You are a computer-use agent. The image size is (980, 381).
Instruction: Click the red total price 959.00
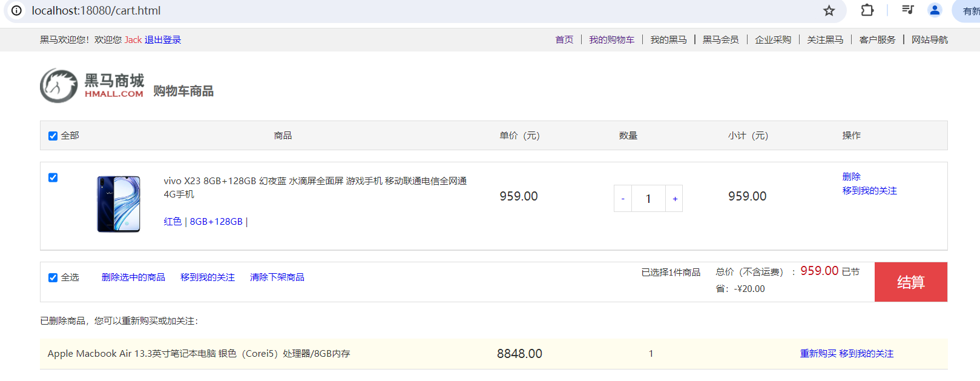(819, 271)
